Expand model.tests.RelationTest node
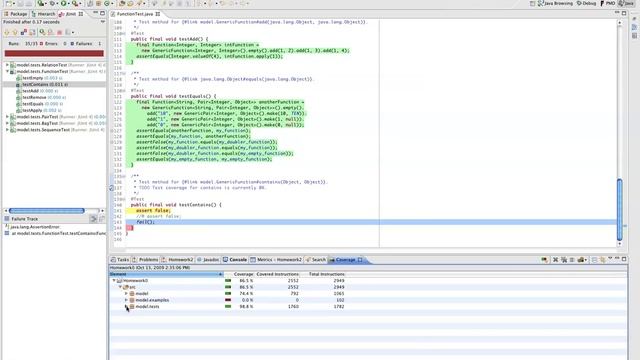 tap(7, 65)
